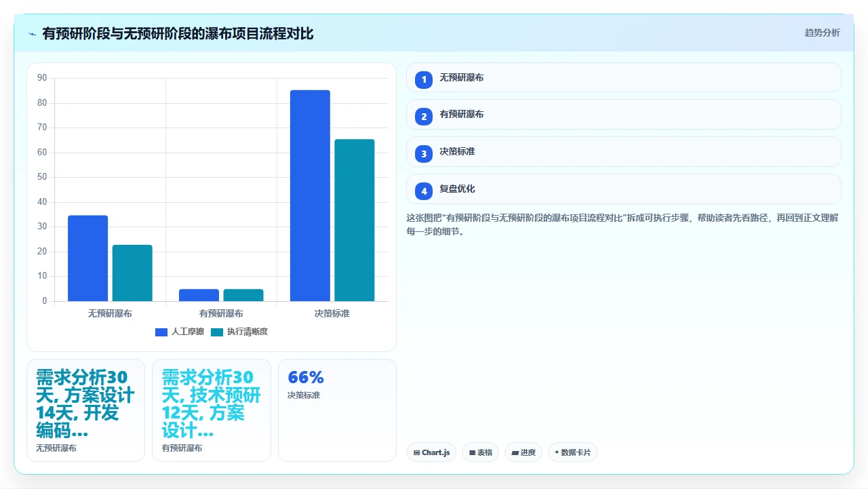The height and width of the screenshot is (489, 868).
Task: Click the 无预研瀑布 x-axis label
Action: pos(110,314)
